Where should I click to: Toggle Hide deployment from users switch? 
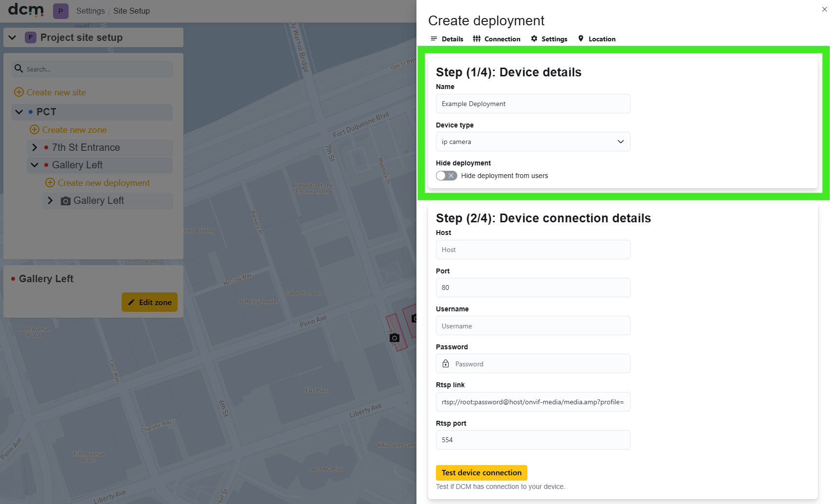tap(447, 176)
